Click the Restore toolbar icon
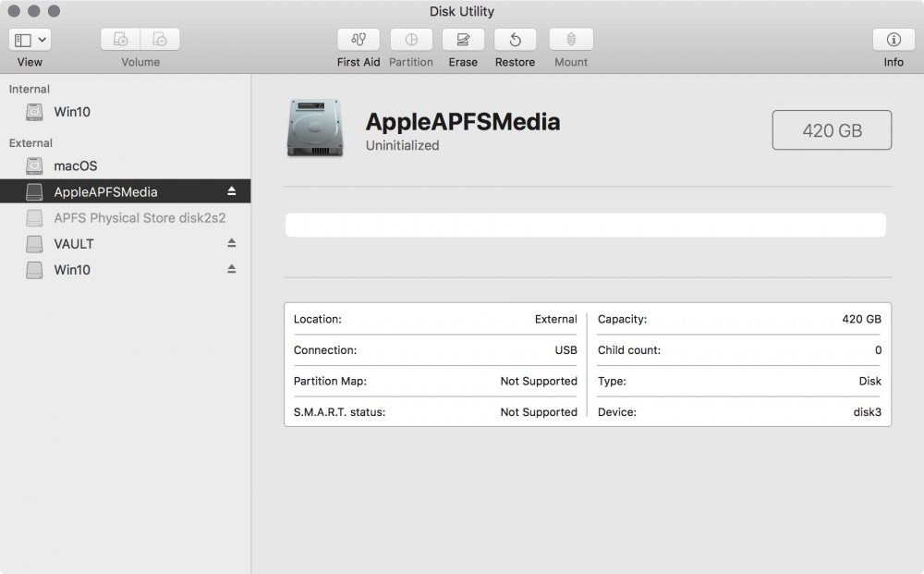The height and width of the screenshot is (574, 924). click(x=515, y=40)
